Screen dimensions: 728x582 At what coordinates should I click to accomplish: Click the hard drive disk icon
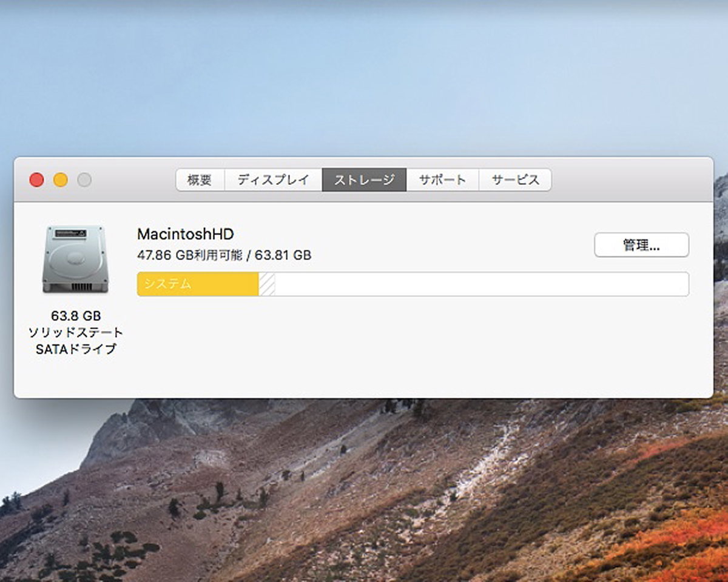[x=75, y=259]
